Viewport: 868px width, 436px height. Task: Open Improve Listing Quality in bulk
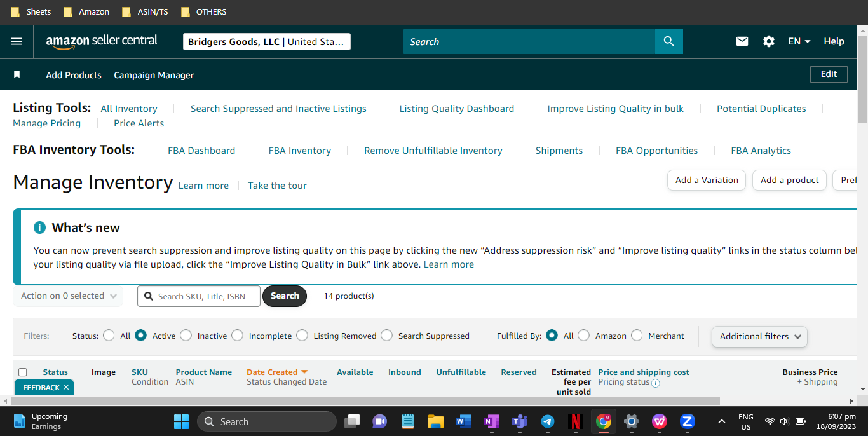coord(616,109)
